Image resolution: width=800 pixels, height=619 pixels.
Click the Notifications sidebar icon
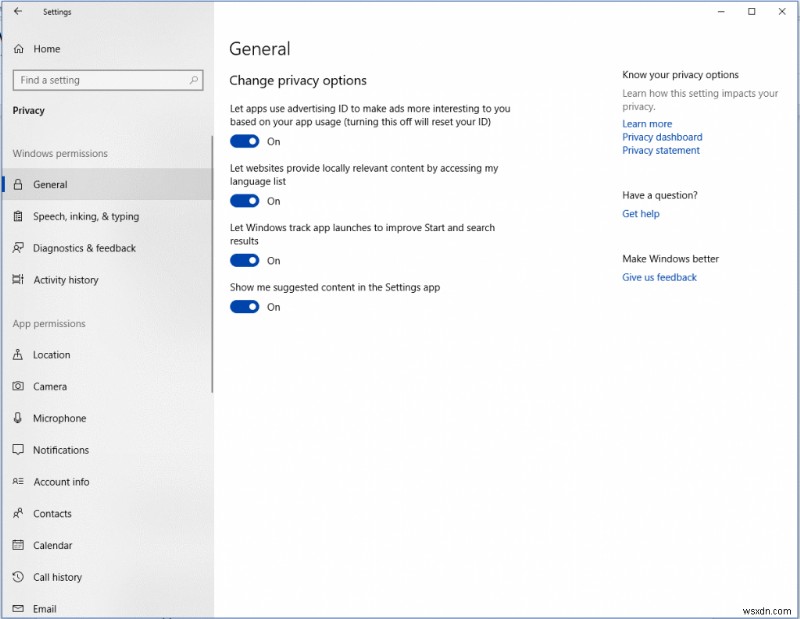(18, 450)
